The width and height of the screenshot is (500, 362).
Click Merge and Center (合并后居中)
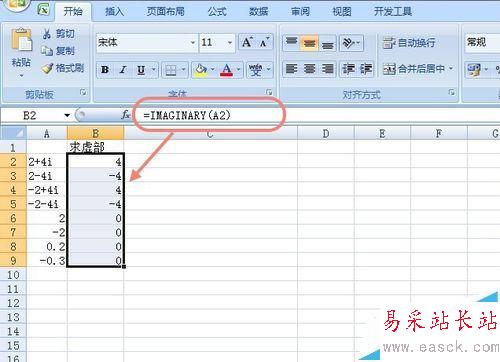tap(414, 69)
